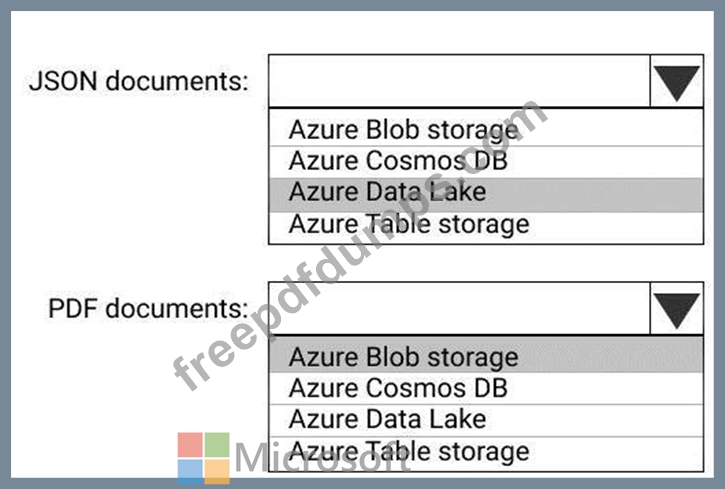Select Azure Cosmos DB for PDF documents
Image resolution: width=725 pixels, height=489 pixels.
486,388
